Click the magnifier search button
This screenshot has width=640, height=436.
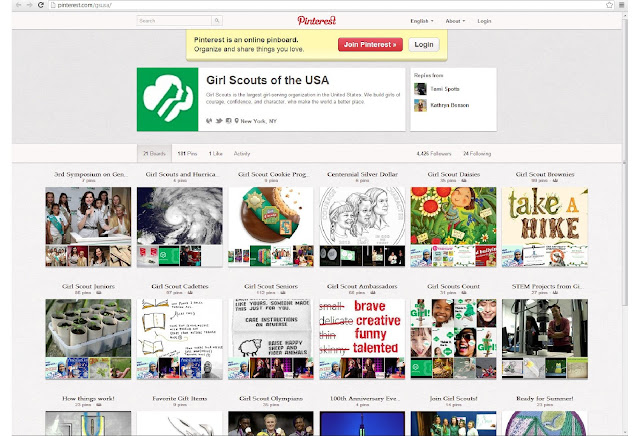click(217, 20)
